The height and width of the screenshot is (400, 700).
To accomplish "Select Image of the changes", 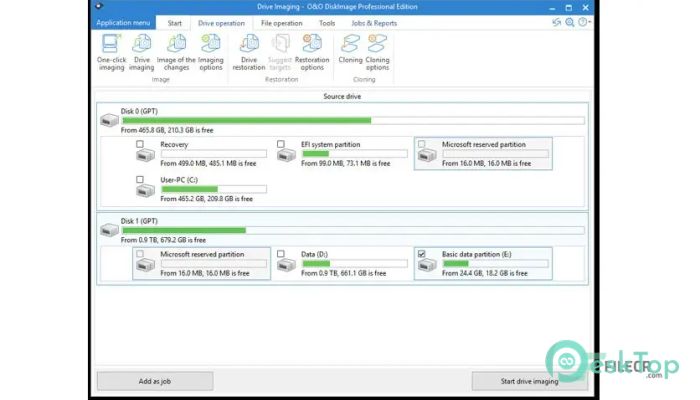I will tap(176, 52).
